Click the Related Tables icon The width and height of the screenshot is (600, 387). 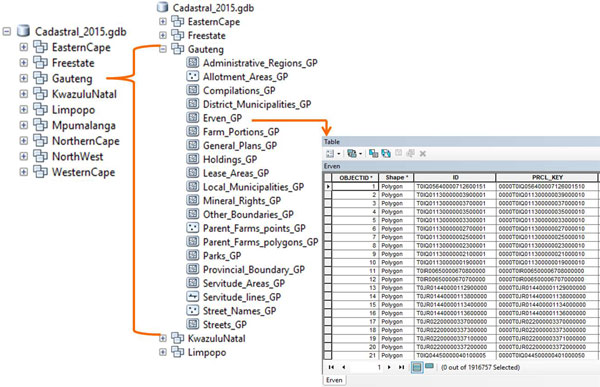[x=352, y=154]
